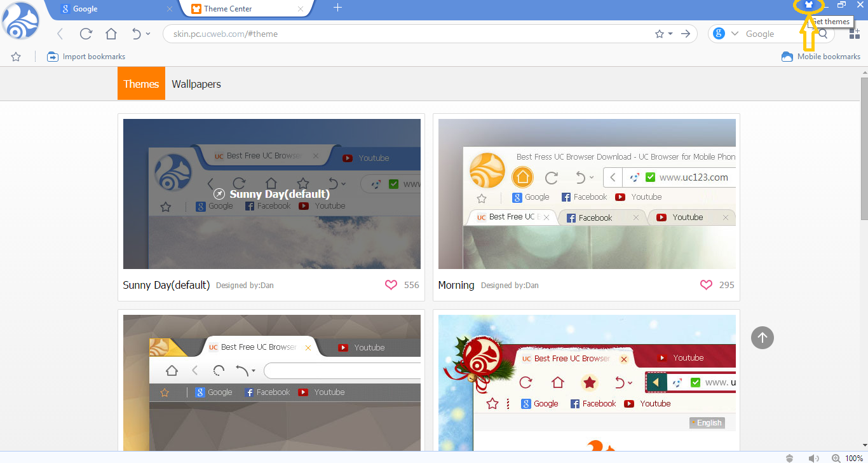Click the Morning theme title text
The width and height of the screenshot is (868, 463).
click(456, 285)
